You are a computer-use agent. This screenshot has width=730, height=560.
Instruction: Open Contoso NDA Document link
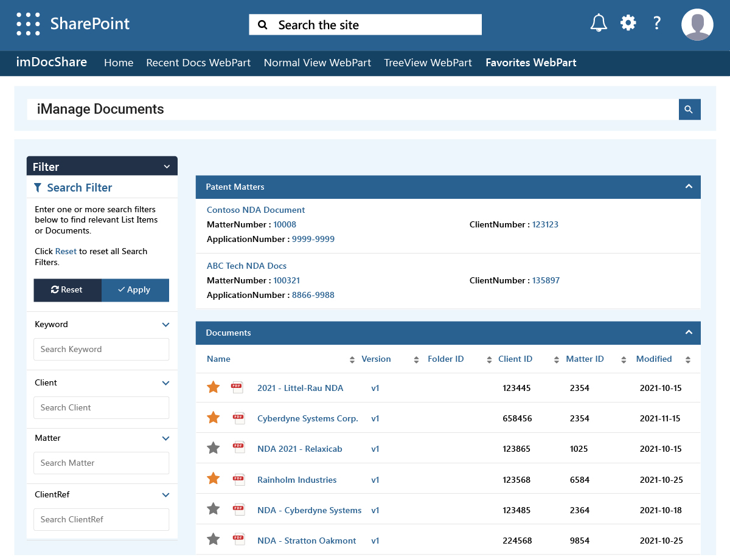256,210
